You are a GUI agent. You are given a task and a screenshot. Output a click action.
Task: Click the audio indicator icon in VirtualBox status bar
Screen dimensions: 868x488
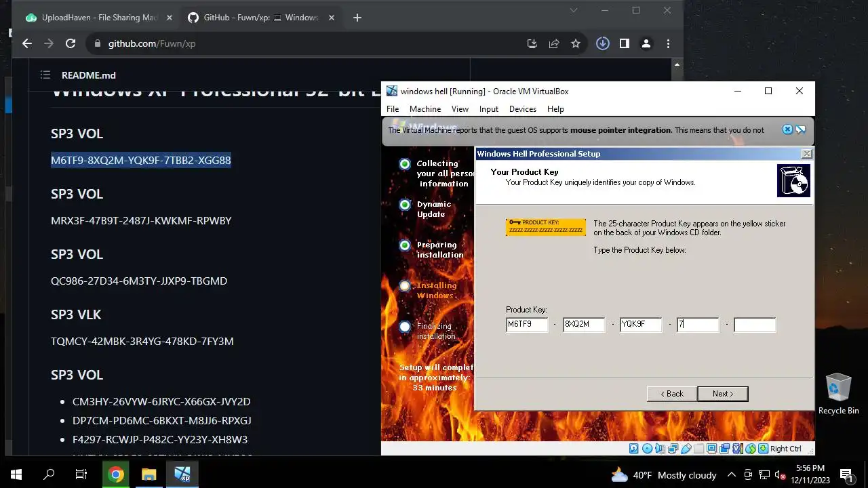[x=660, y=449]
